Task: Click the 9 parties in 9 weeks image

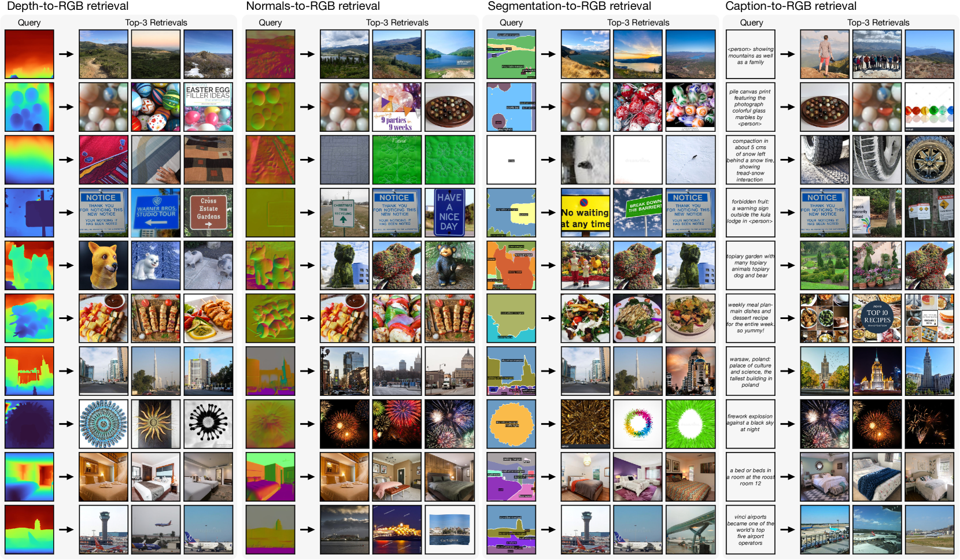Action: (397, 107)
